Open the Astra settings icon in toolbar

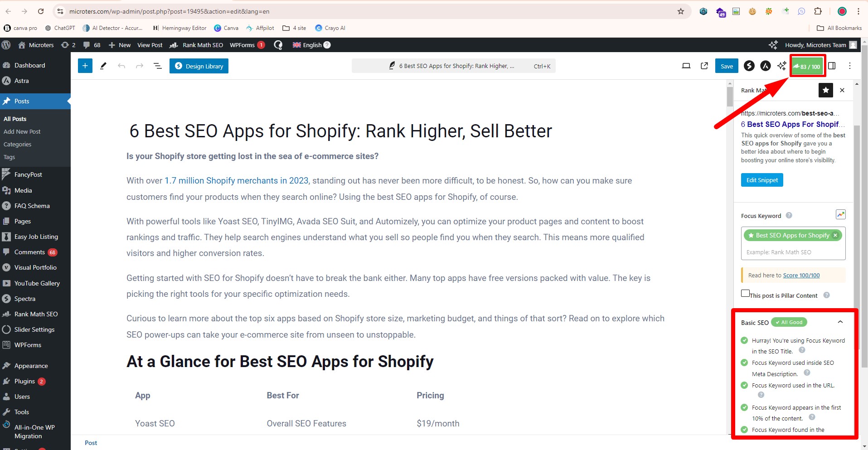(x=766, y=66)
